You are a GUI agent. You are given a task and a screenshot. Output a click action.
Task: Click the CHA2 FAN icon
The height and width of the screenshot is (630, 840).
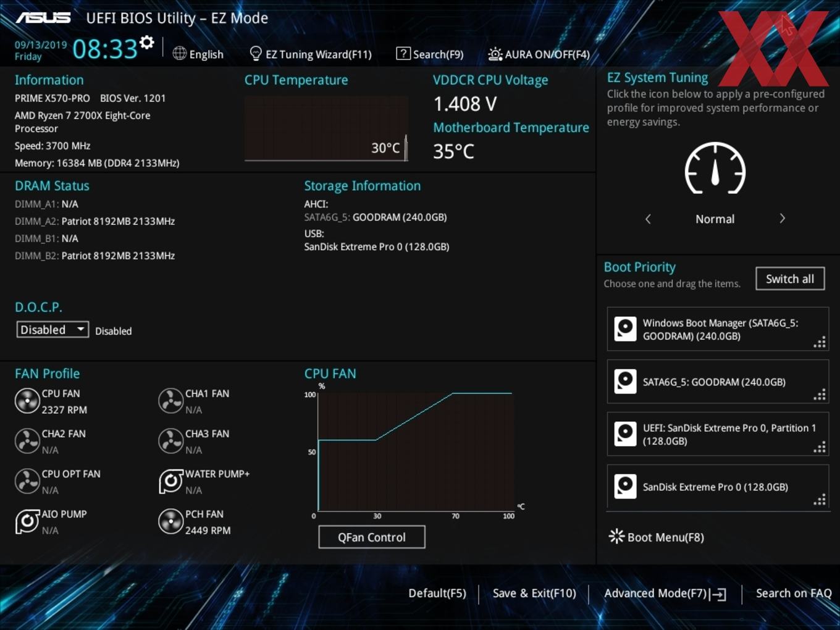coord(27,441)
